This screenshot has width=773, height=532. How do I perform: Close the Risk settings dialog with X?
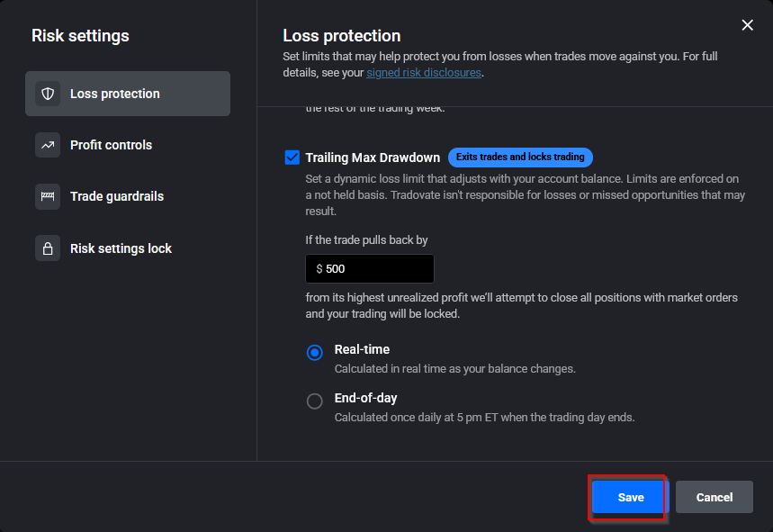pyautogui.click(x=748, y=25)
